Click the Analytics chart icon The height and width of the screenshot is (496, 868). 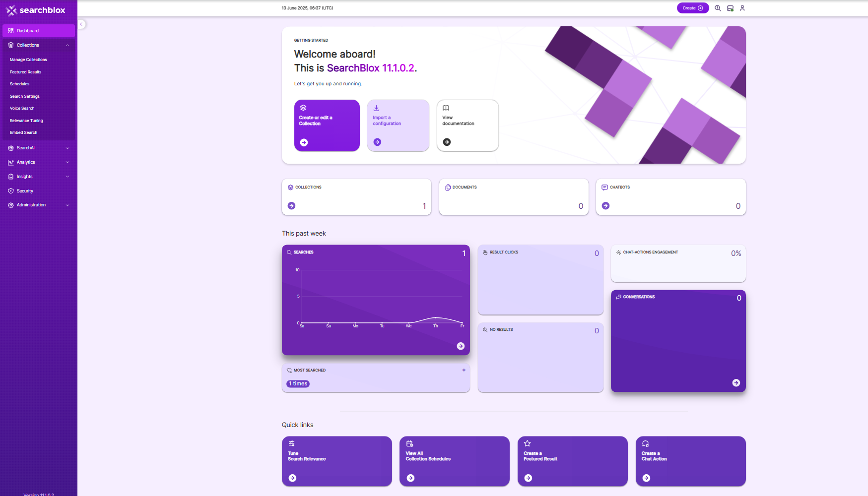pyautogui.click(x=11, y=162)
